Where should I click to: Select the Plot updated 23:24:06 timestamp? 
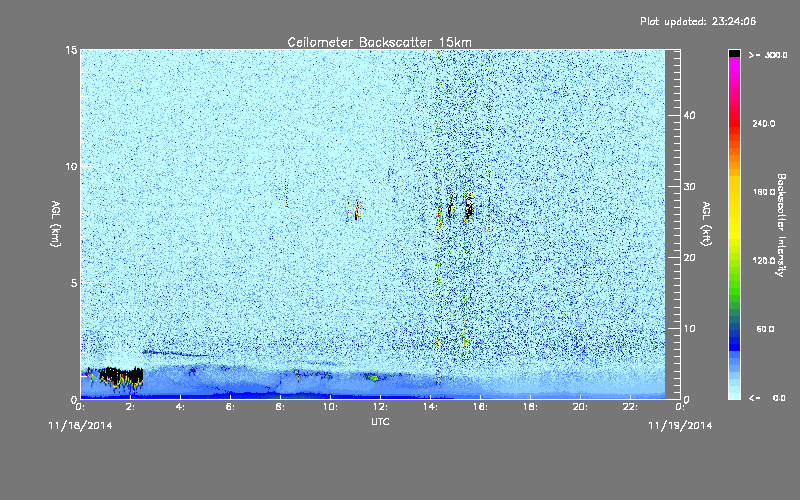[698, 21]
